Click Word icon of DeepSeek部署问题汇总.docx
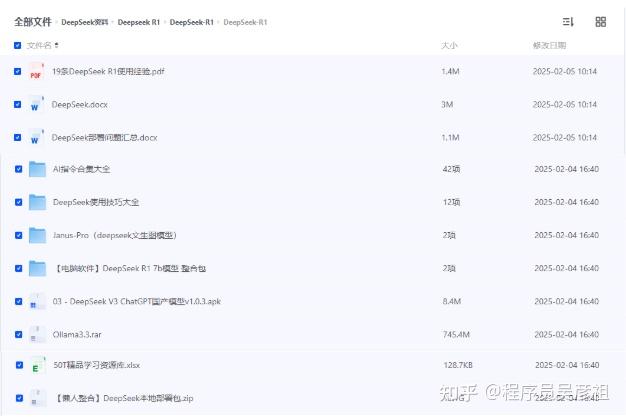The image size is (626, 419). point(36,138)
